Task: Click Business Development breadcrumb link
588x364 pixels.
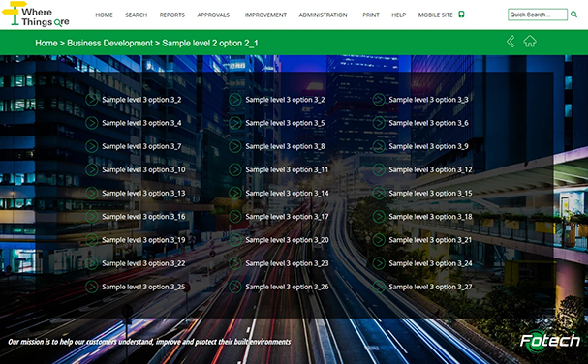Action: [109, 44]
